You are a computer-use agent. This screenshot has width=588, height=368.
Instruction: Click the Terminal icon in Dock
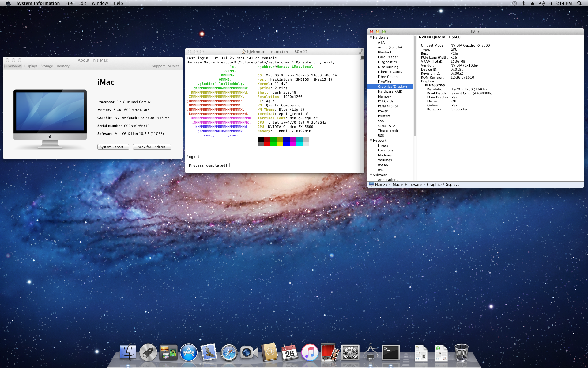point(390,353)
